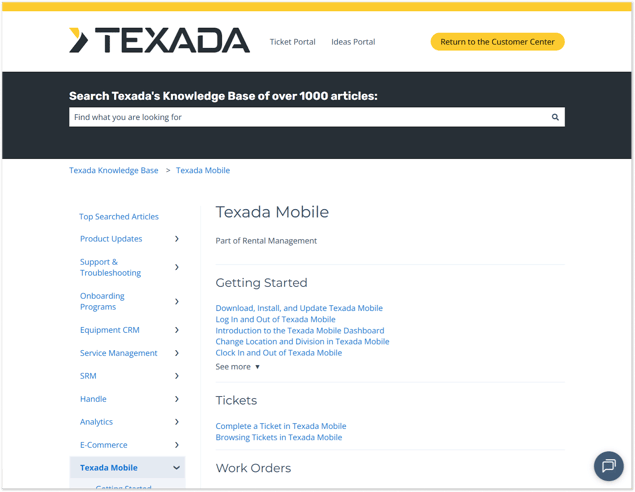Expand Equipment CRM chevron

[x=177, y=330]
